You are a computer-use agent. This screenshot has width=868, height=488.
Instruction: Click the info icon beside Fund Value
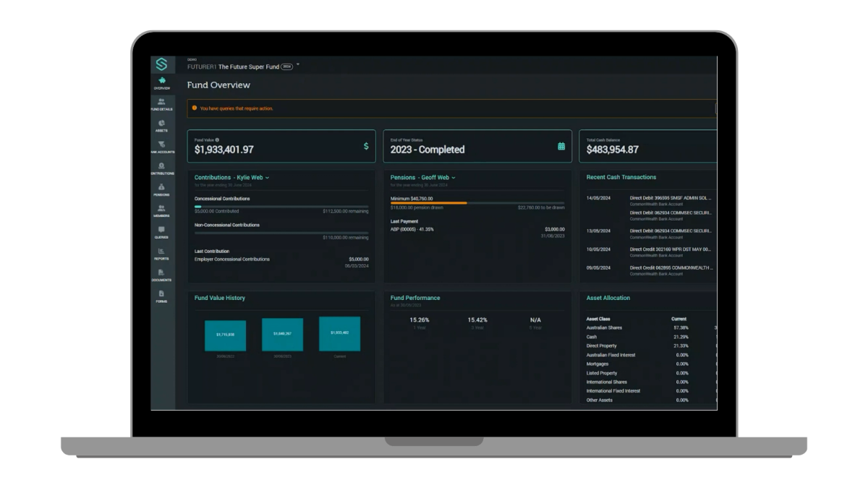[x=217, y=140]
